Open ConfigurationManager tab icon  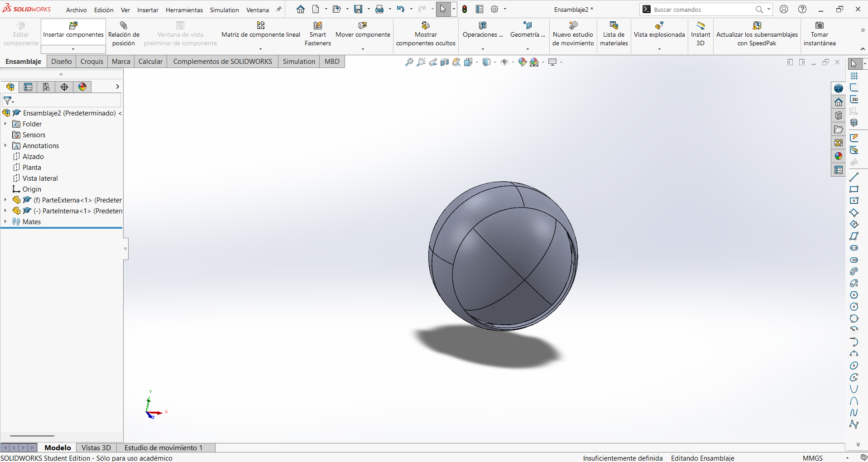click(46, 87)
